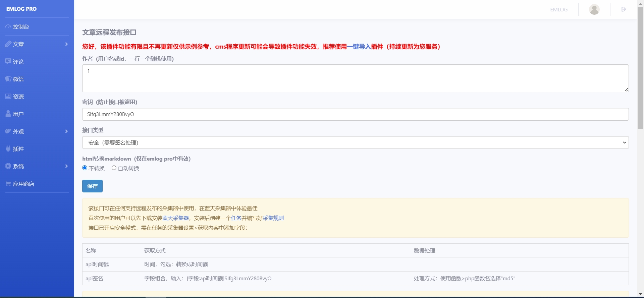Click the logout icon in top bar
The width and height of the screenshot is (644, 298).
click(x=624, y=9)
